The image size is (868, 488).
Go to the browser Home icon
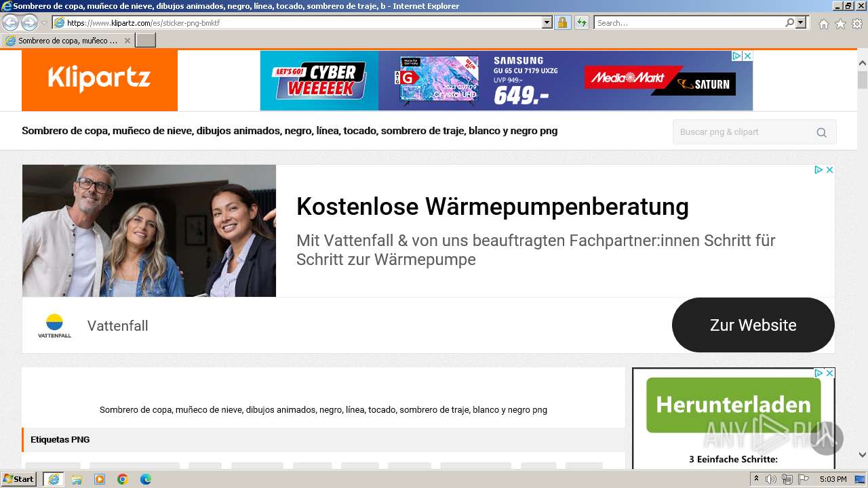pos(823,24)
